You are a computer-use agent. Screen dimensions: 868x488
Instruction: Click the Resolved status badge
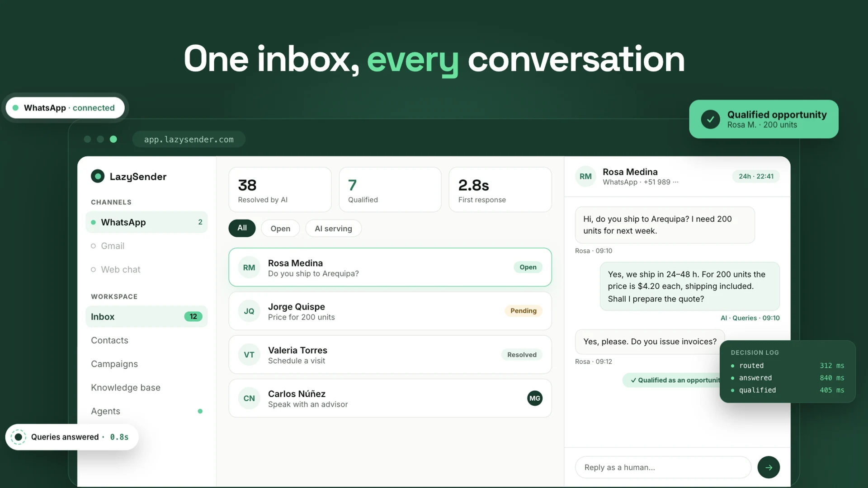(x=522, y=355)
